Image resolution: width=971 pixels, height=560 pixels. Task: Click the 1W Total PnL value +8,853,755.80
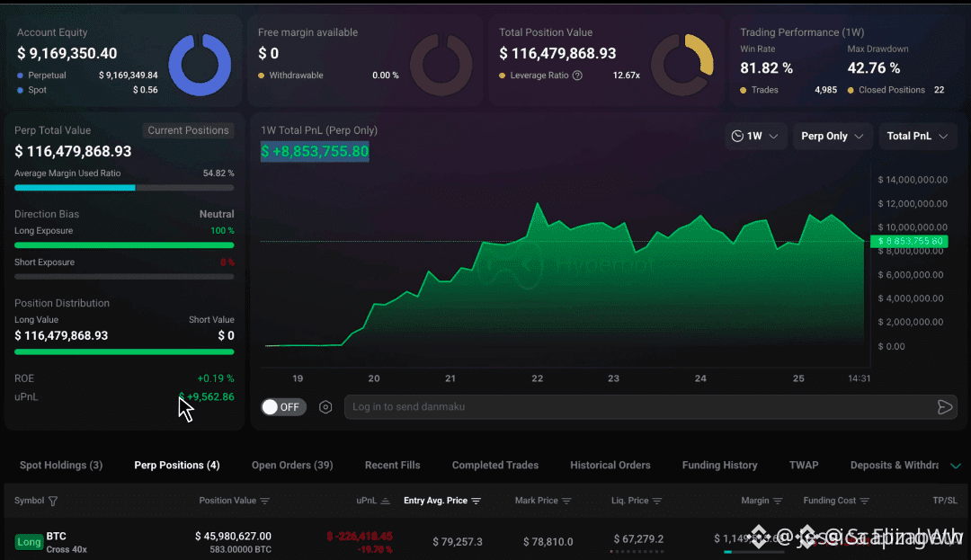pos(315,152)
